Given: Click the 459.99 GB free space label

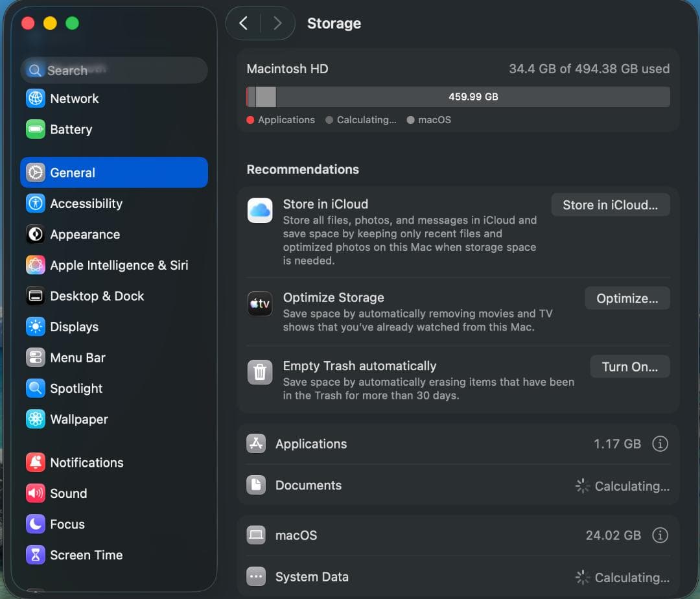Looking at the screenshot, I should click(x=473, y=97).
